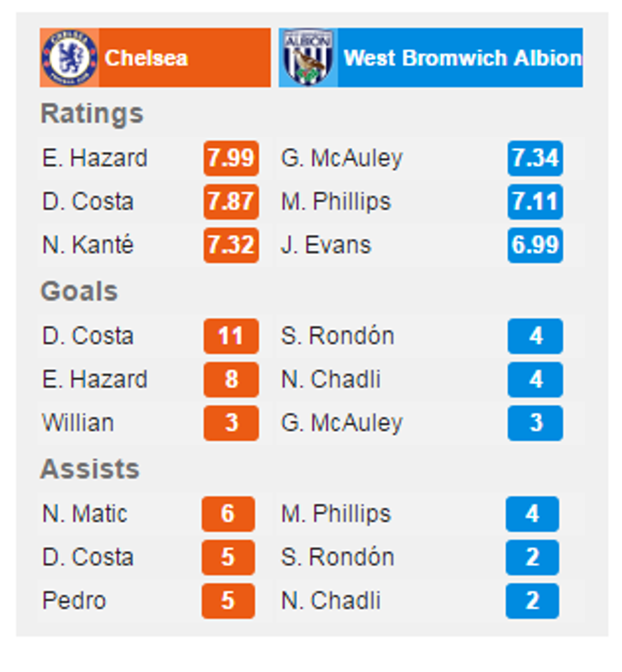Click the Chelsea club crest icon
The width and height of the screenshot is (622, 672).
pos(69,57)
